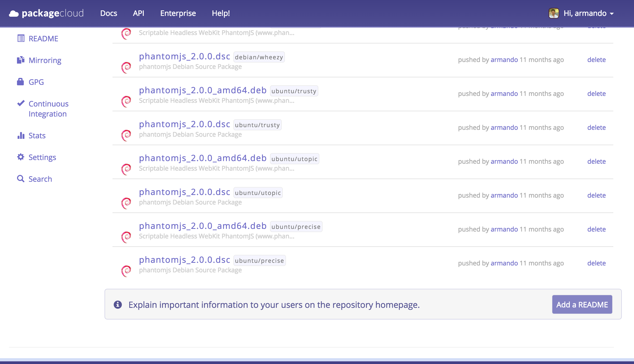Delete the debian/wheezy dsc package

596,60
